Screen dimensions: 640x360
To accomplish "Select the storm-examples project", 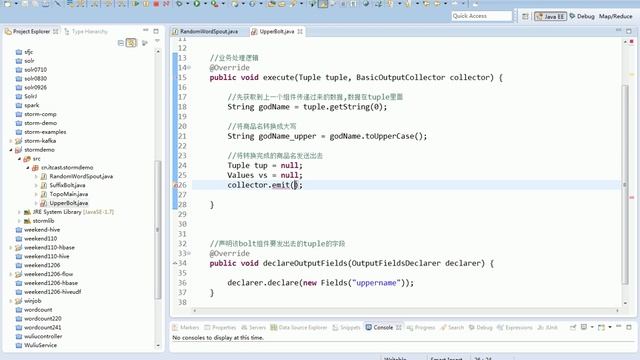I will click(45, 132).
